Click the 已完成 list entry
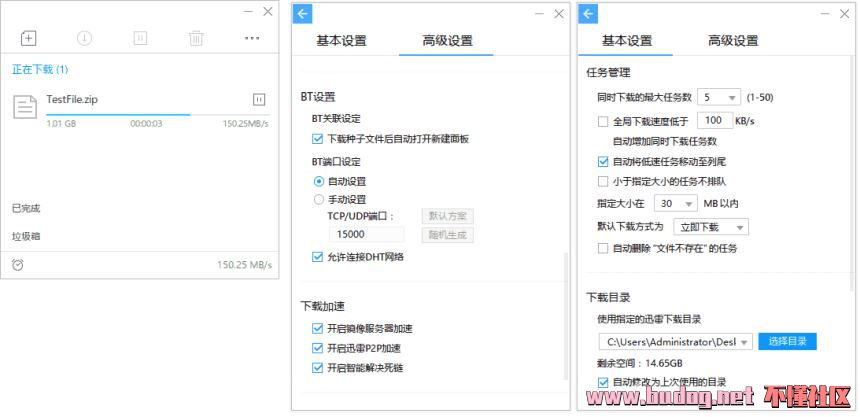 (26, 208)
